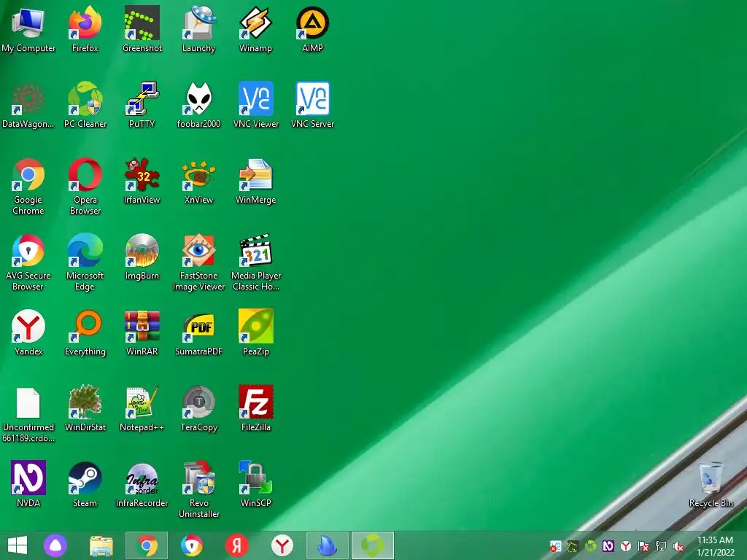Select the DataWagon desktop shortcut
The image size is (747, 560).
point(28,105)
